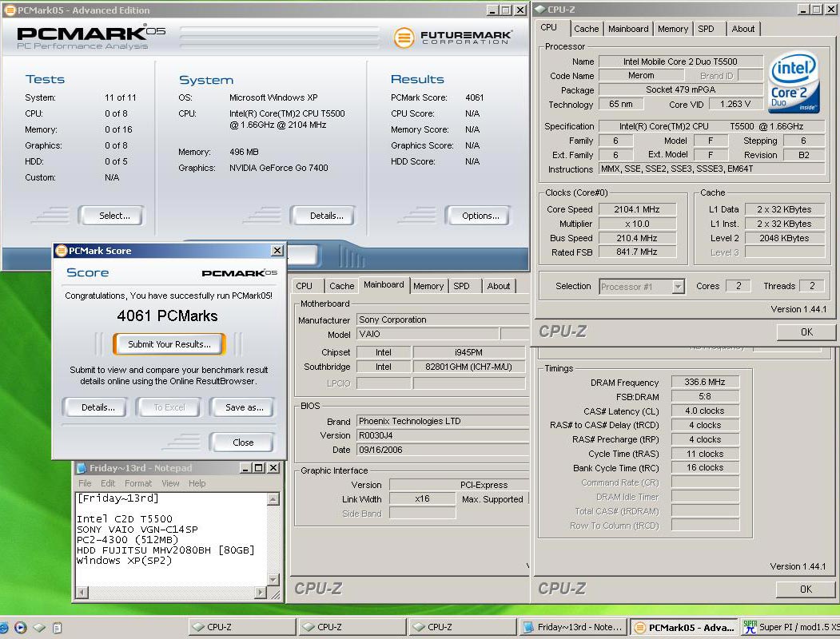Click the Futuremark Corporation logo icon
Screen dimensions: 840x639
404,38
